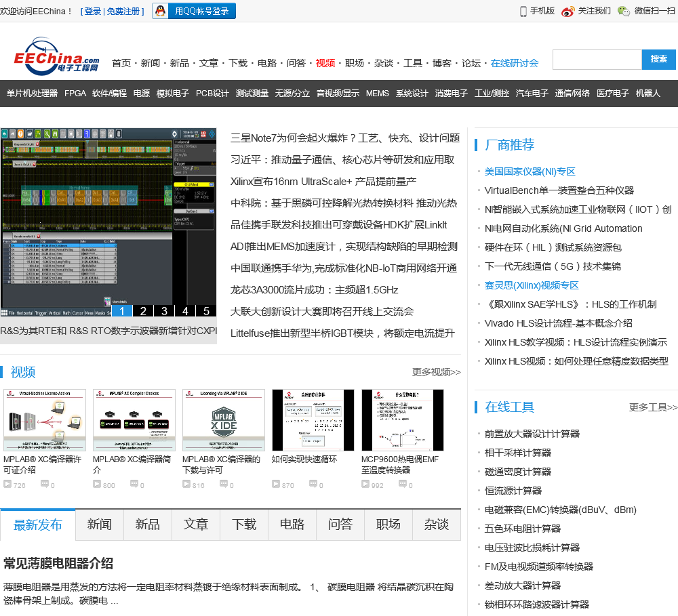Open 三星Note7为何会起火爆炸 headline
The image size is (678, 616).
point(344,138)
